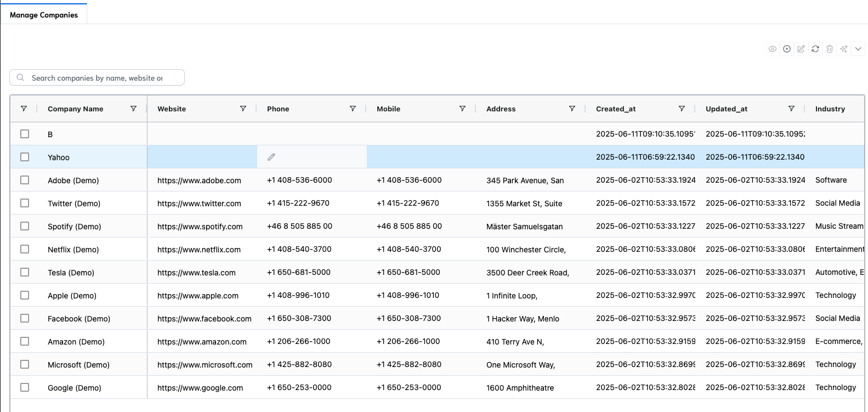Open Company Name column filter
The image size is (868, 412).
[x=133, y=109]
